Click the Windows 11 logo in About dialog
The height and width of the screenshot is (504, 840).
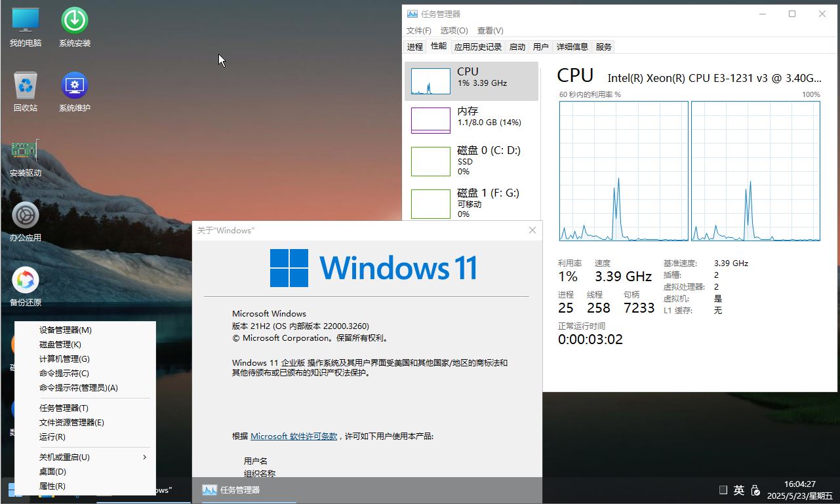[374, 267]
